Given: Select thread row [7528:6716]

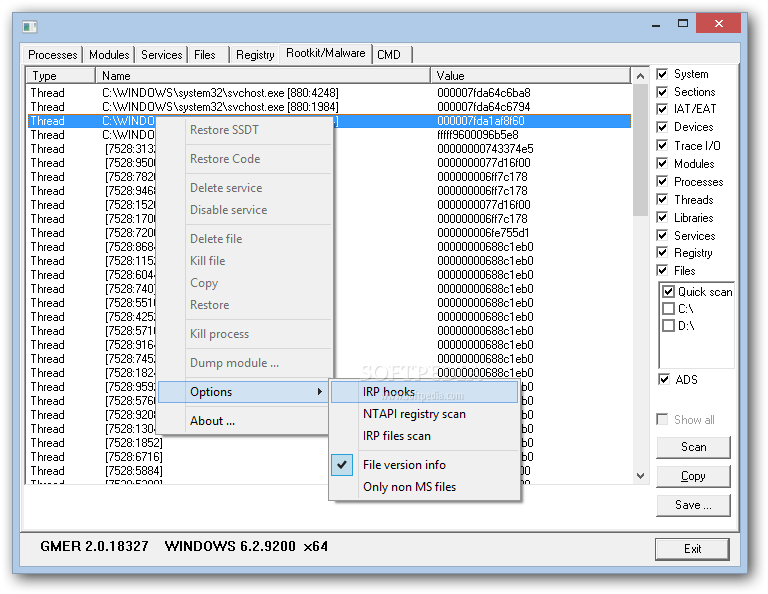Looking at the screenshot, I should pos(133,457).
